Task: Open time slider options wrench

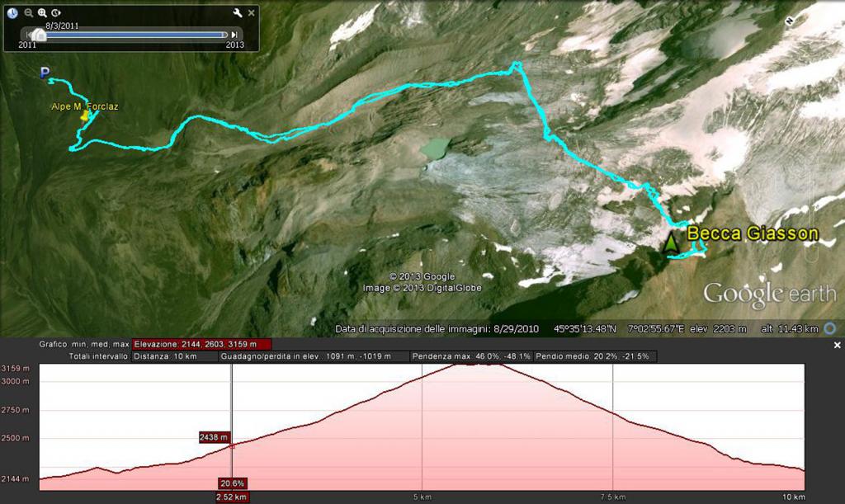Action: tap(238, 12)
